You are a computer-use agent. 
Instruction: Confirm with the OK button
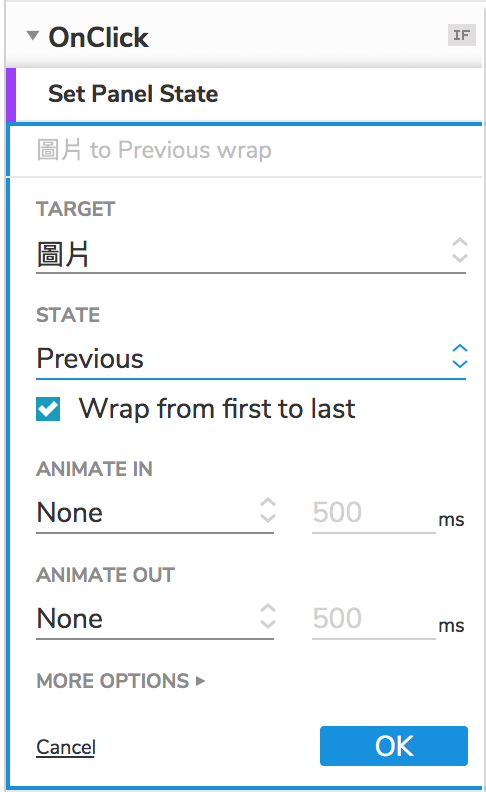point(394,746)
